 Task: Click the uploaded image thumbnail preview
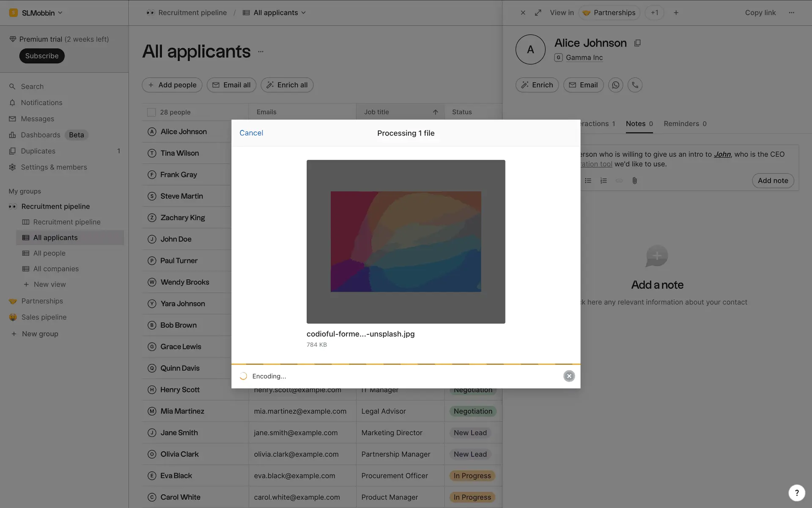(406, 241)
